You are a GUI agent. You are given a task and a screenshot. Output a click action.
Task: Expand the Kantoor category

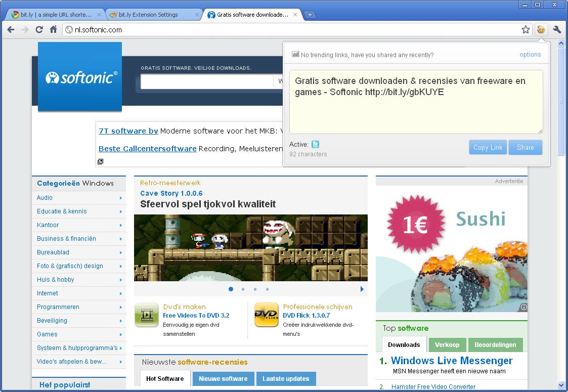pyautogui.click(x=120, y=226)
